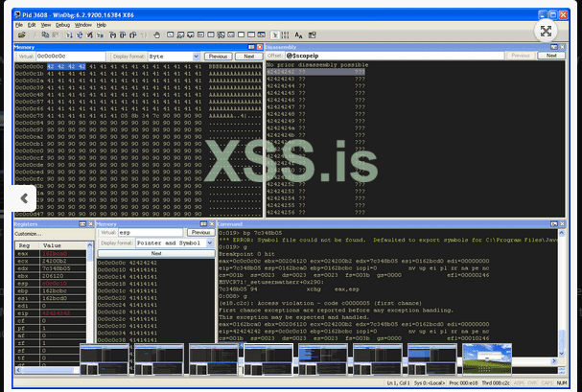The height and width of the screenshot is (392, 582).
Task: Click the Command window scroll-up arrow
Action: click(562, 233)
